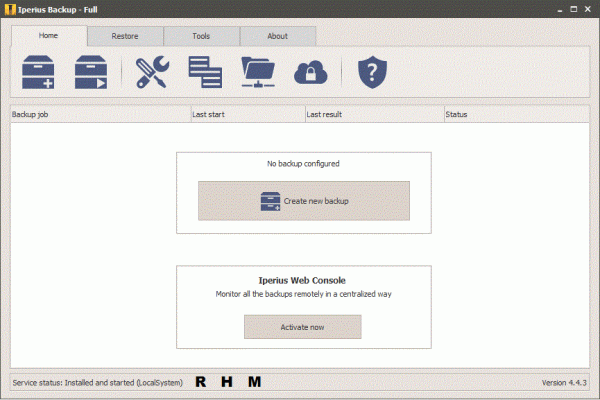The image size is (600, 400).
Task: Click the Iperius Web Console heading
Action: 302,281
